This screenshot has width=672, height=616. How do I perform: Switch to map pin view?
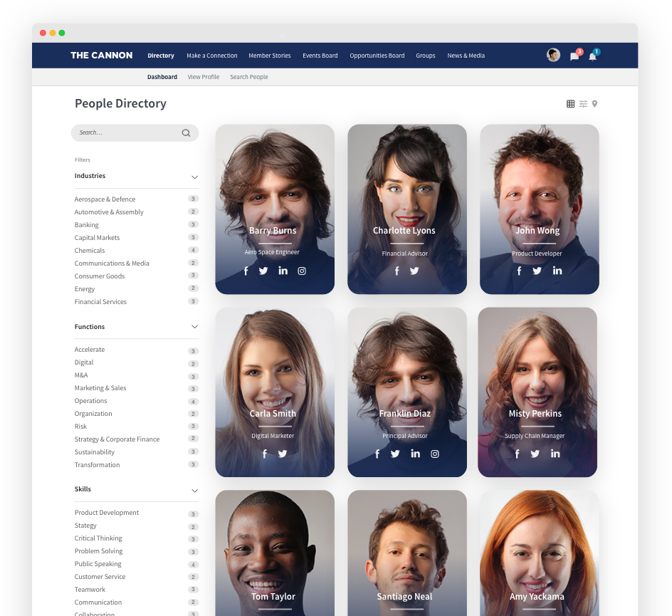pos(594,104)
